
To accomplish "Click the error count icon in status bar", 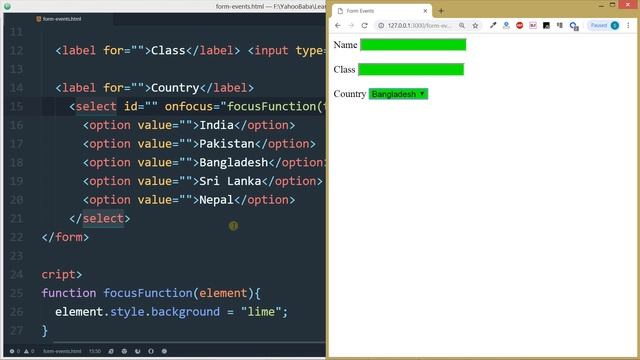I will coord(12,351).
